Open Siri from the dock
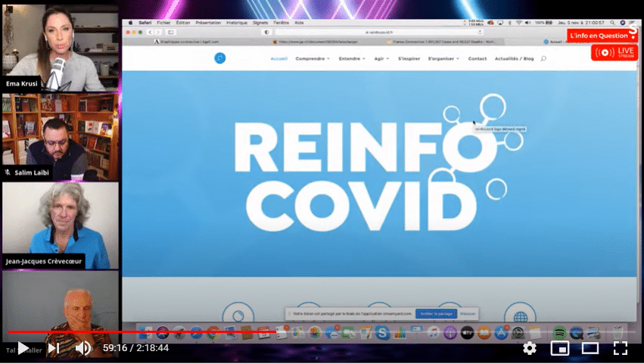Screen dimensions: 644x364 tap(162, 332)
